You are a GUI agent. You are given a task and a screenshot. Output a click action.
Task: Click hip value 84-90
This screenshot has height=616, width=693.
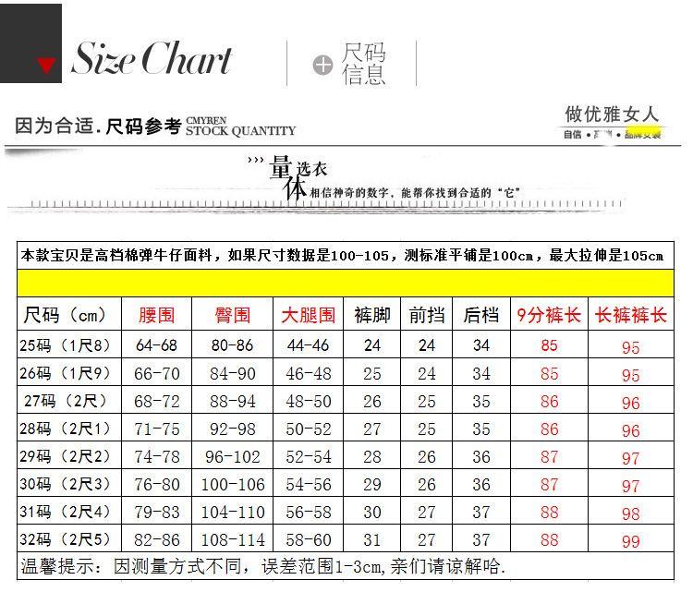click(233, 374)
